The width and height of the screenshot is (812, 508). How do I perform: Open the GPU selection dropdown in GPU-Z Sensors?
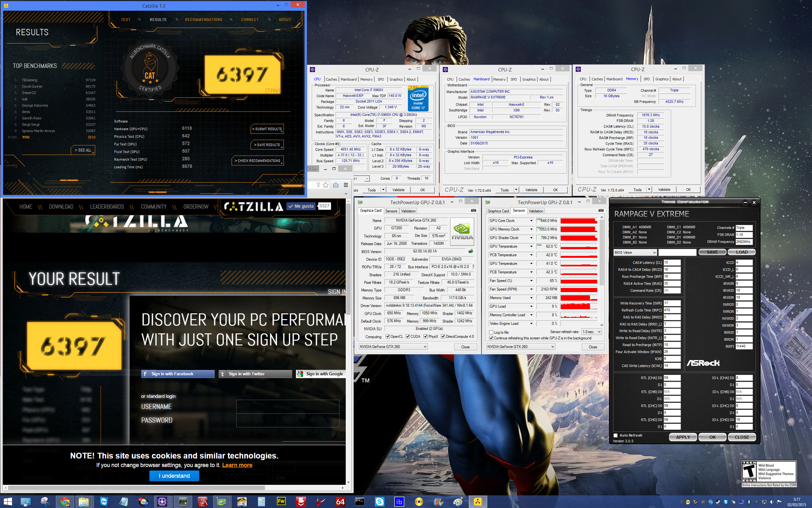click(521, 347)
